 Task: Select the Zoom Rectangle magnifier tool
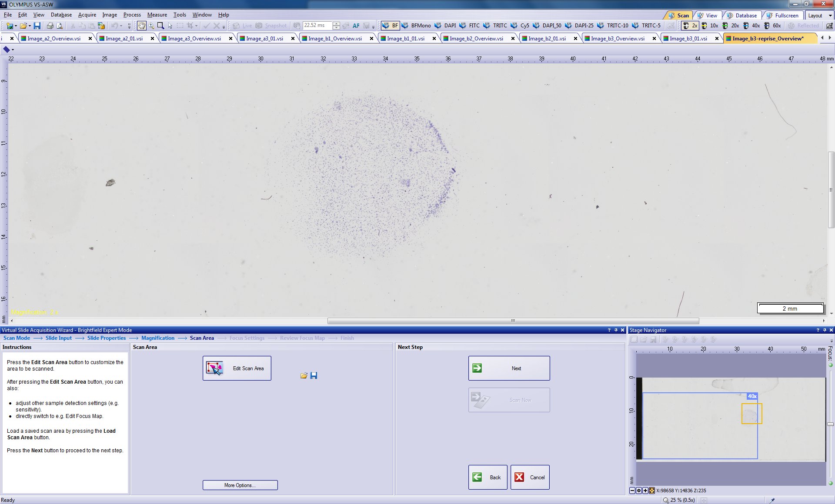160,26
